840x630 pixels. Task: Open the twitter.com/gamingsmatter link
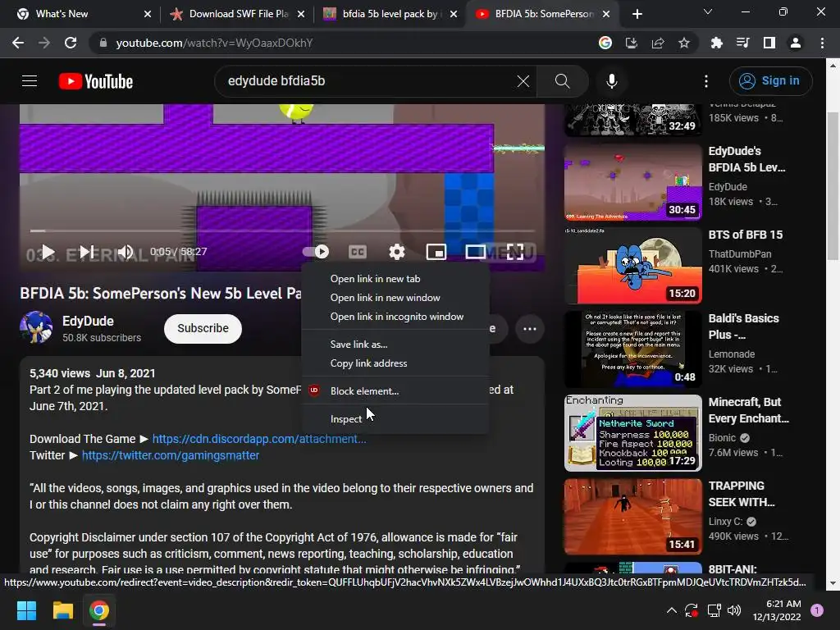click(x=171, y=455)
